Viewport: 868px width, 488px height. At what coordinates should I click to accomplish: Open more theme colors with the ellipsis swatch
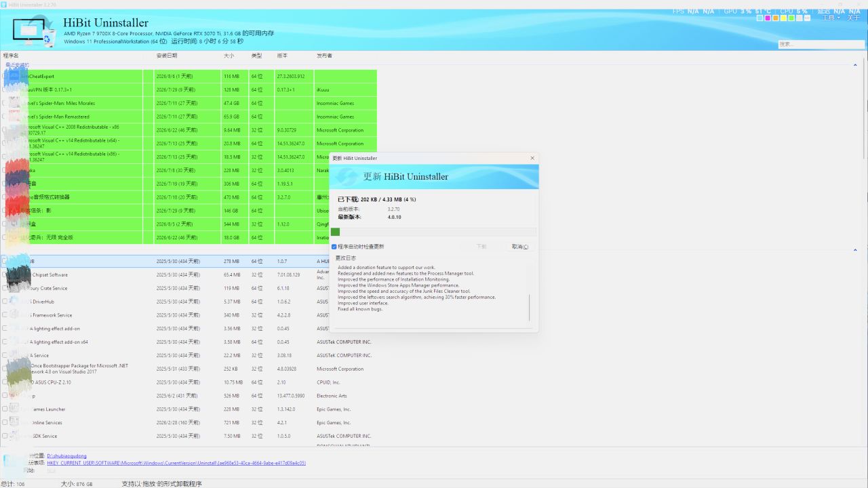tap(807, 18)
